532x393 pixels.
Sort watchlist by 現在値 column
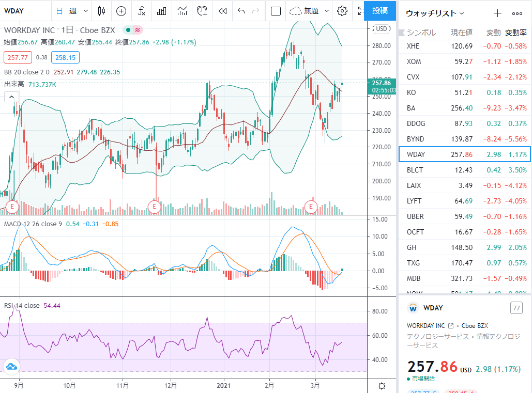pos(461,33)
